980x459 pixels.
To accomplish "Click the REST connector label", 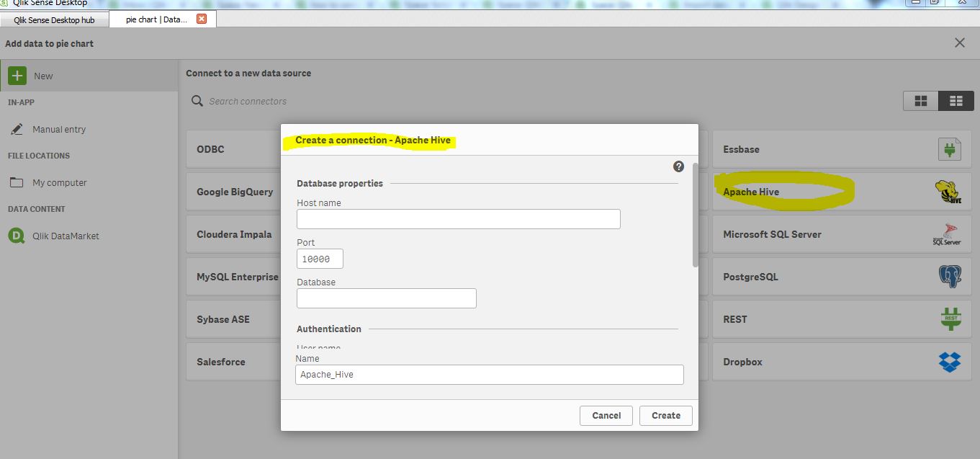I will coord(734,319).
